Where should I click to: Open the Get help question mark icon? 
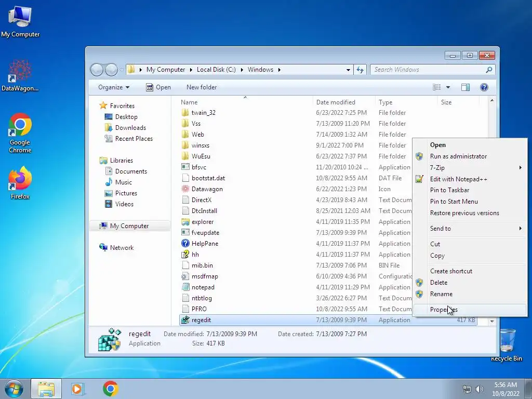(484, 87)
